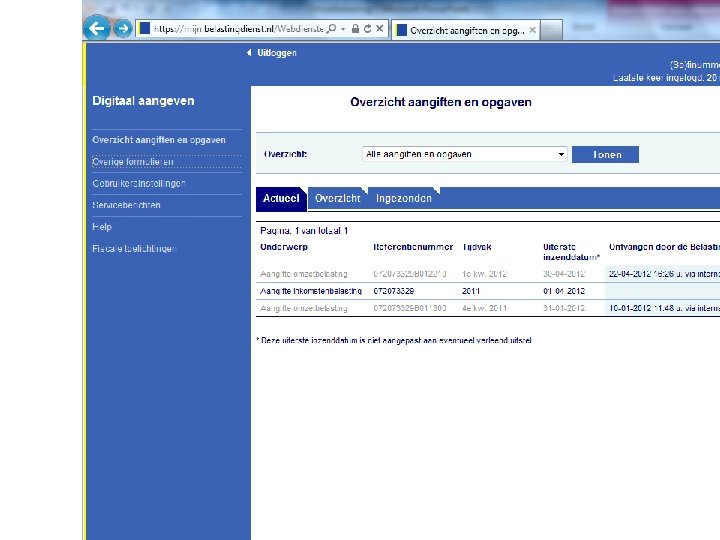Click the Uiterste inzenddatum column header

pyautogui.click(x=571, y=252)
